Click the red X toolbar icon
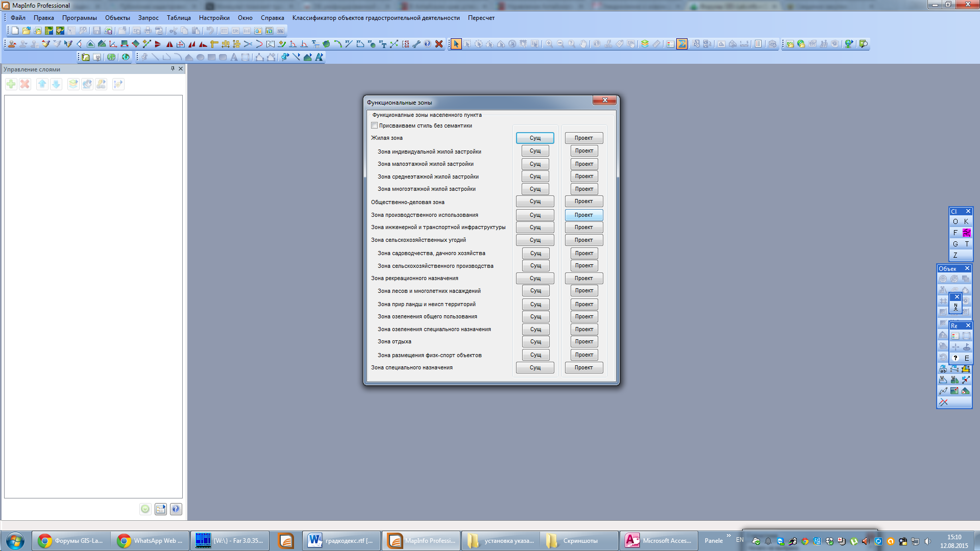The height and width of the screenshot is (551, 980). click(439, 44)
